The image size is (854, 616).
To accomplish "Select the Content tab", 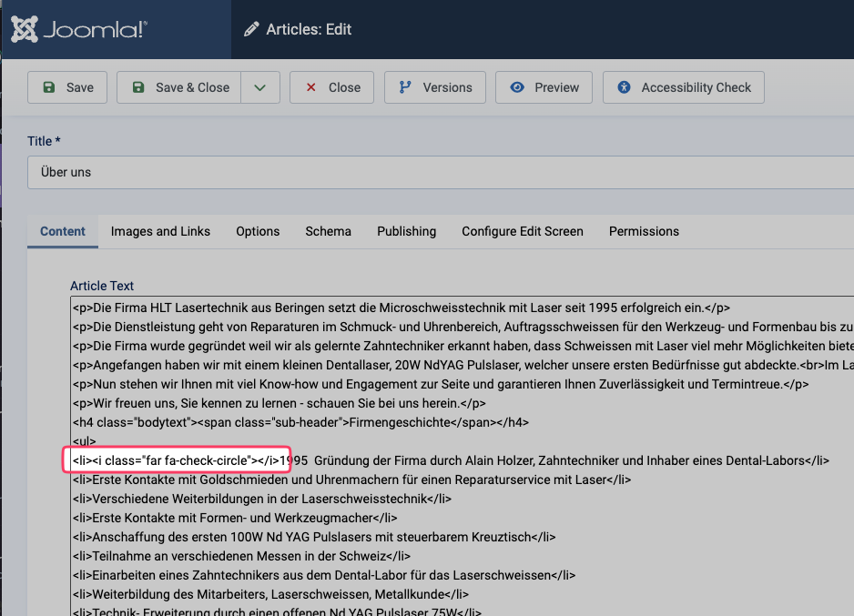I will pos(63,231).
